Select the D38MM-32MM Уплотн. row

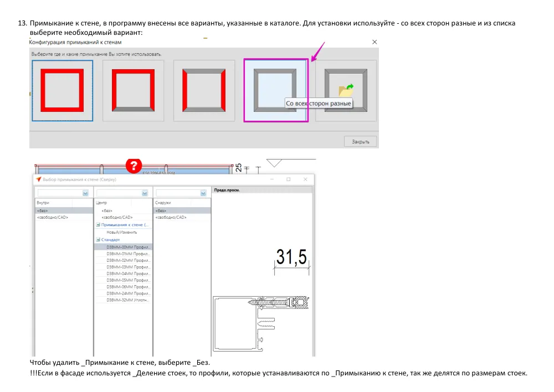(124, 300)
